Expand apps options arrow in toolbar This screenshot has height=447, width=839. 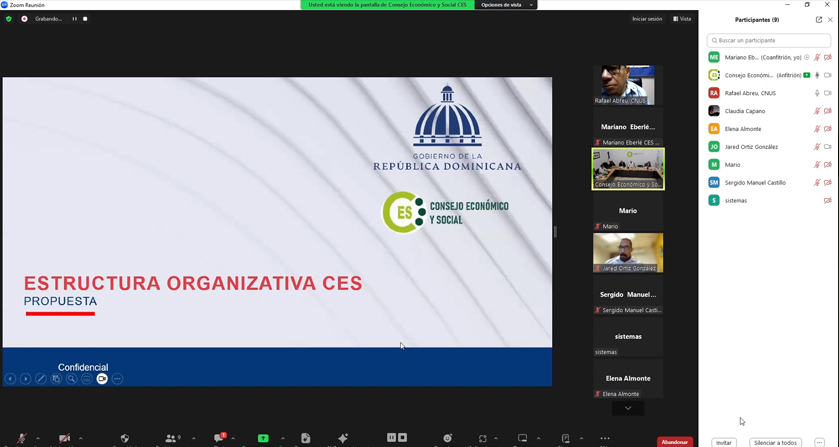(495, 438)
